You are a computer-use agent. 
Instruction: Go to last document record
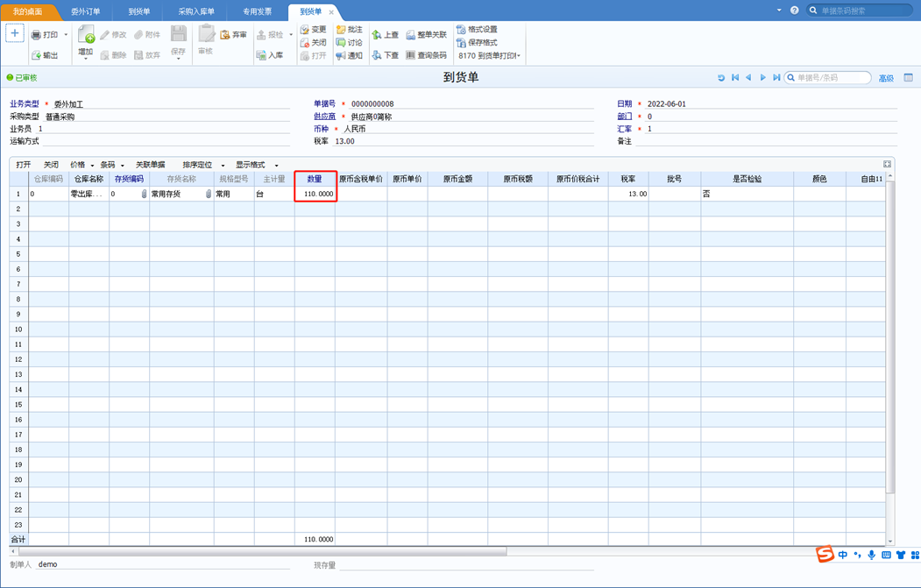coord(776,77)
